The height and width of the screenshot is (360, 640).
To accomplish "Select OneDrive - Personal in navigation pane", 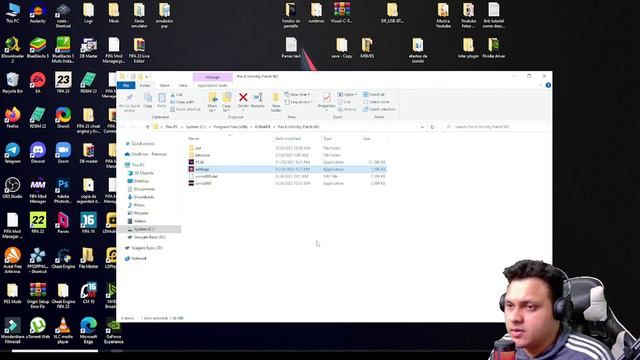I will click(x=146, y=154).
